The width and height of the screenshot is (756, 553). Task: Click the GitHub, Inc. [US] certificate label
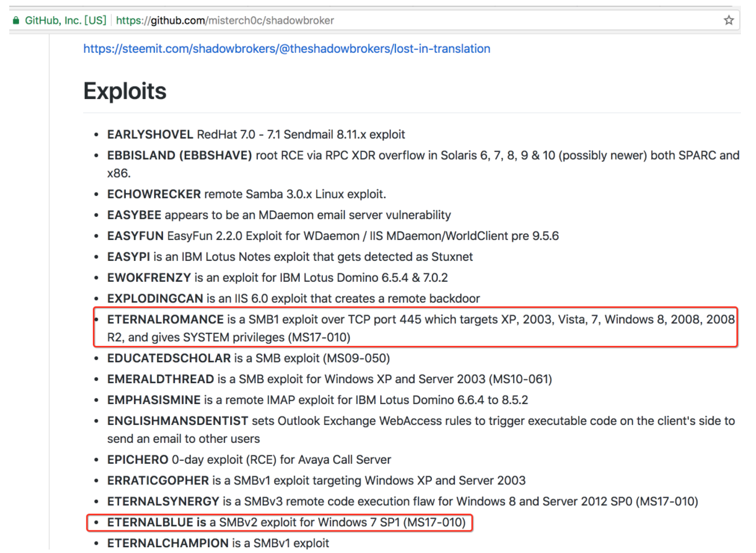pyautogui.click(x=66, y=20)
